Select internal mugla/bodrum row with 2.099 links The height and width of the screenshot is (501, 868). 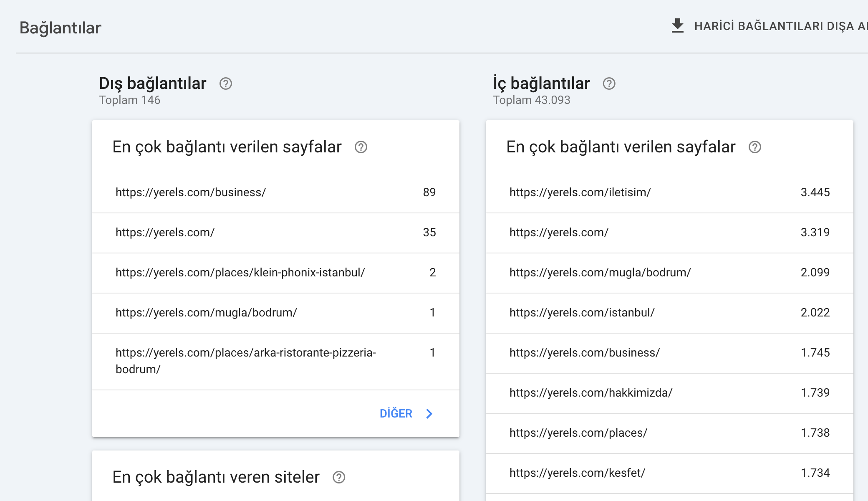click(x=670, y=273)
